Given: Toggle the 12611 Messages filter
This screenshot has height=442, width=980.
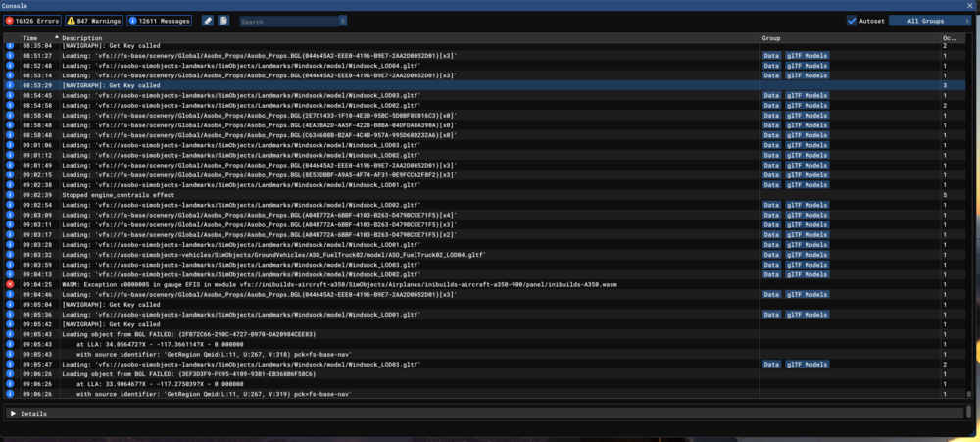Looking at the screenshot, I should tap(160, 21).
